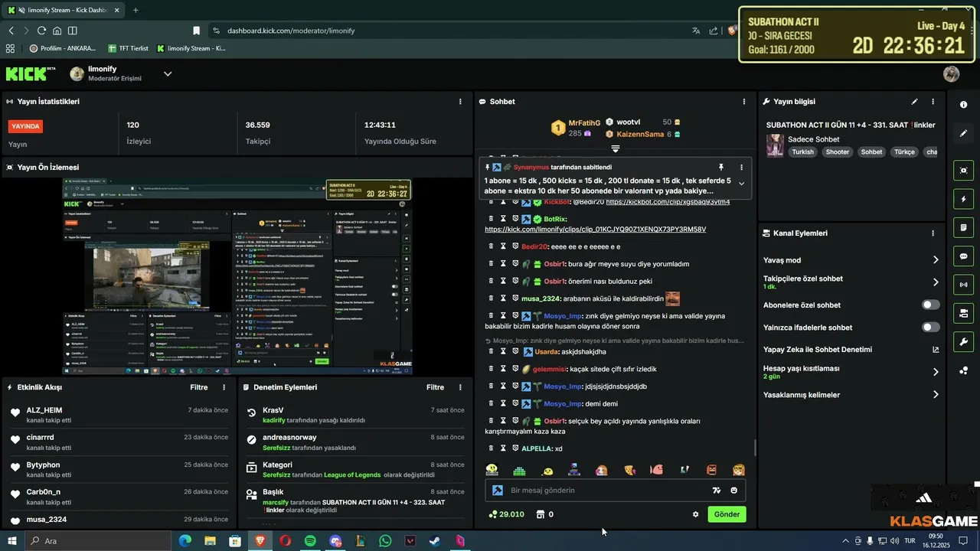980x551 pixels.
Task: Open Profilim - ANKARA bookmark
Action: pos(62,48)
